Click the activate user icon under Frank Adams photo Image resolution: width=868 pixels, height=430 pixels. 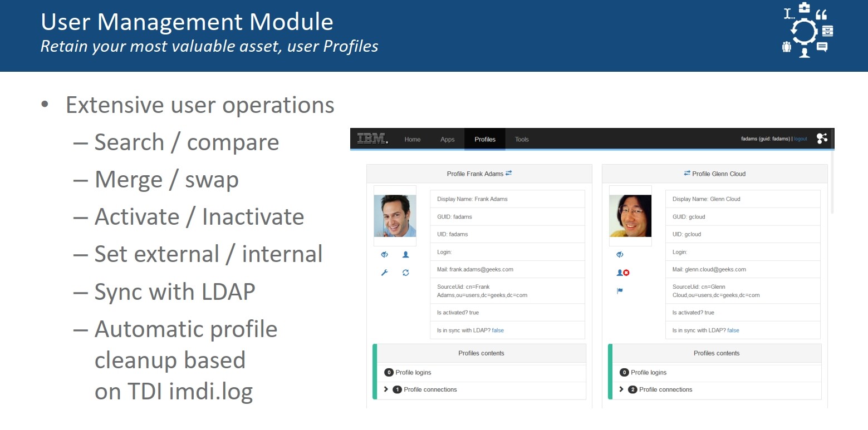click(405, 254)
